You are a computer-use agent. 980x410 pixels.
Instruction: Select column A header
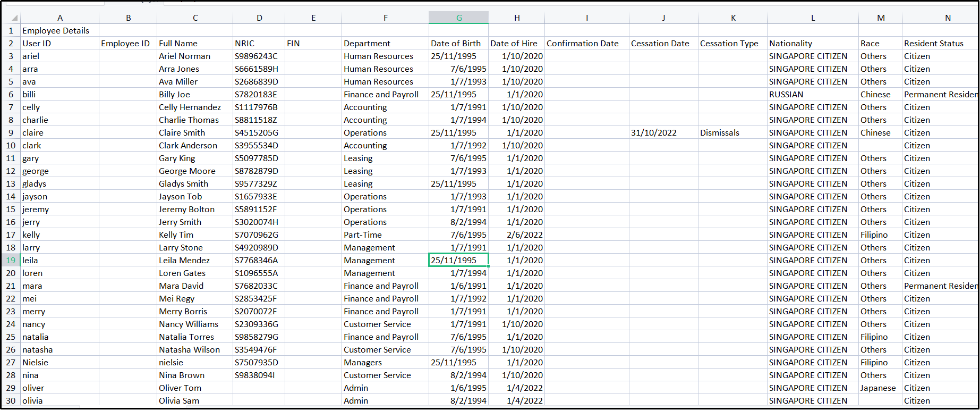(60, 18)
